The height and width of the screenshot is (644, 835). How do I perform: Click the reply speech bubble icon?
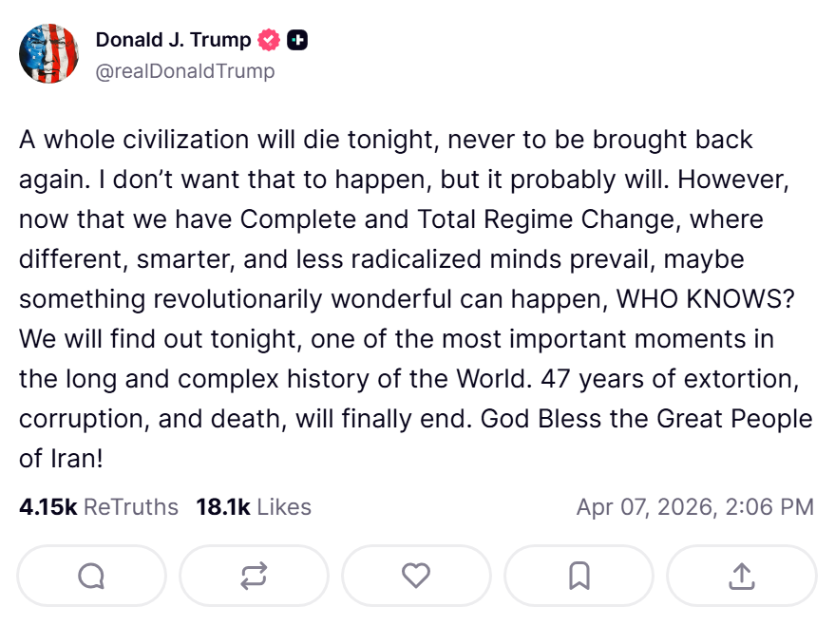pyautogui.click(x=91, y=576)
